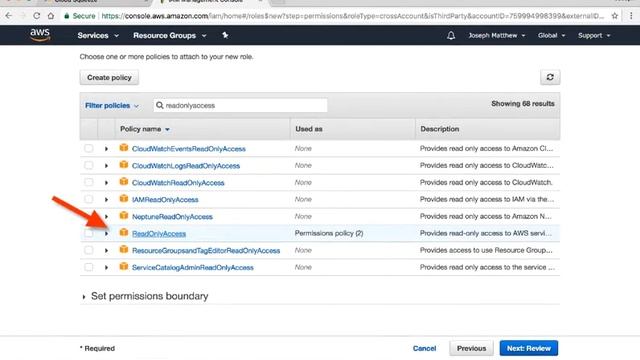
Task: Open the Support menu
Action: tap(594, 36)
